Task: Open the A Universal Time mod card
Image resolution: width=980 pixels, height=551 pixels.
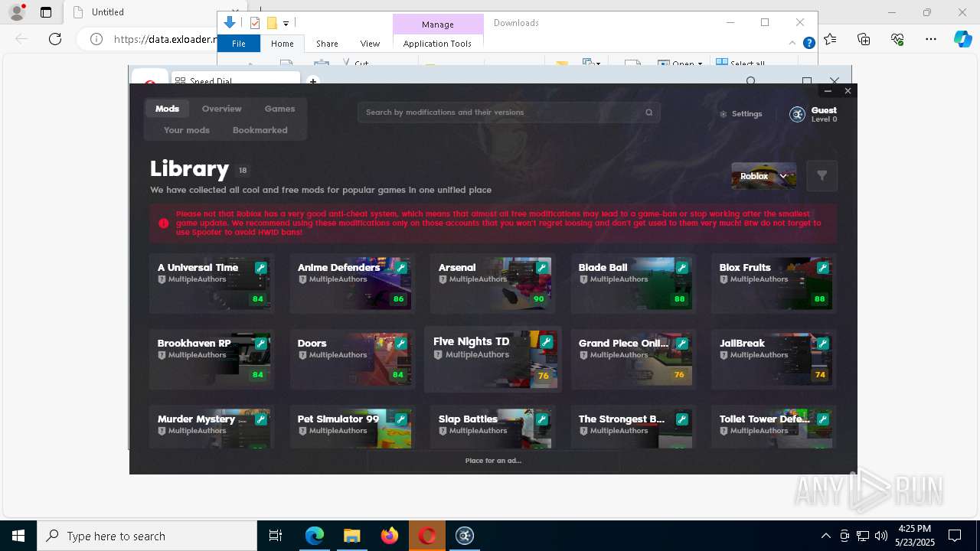Action: [x=211, y=283]
